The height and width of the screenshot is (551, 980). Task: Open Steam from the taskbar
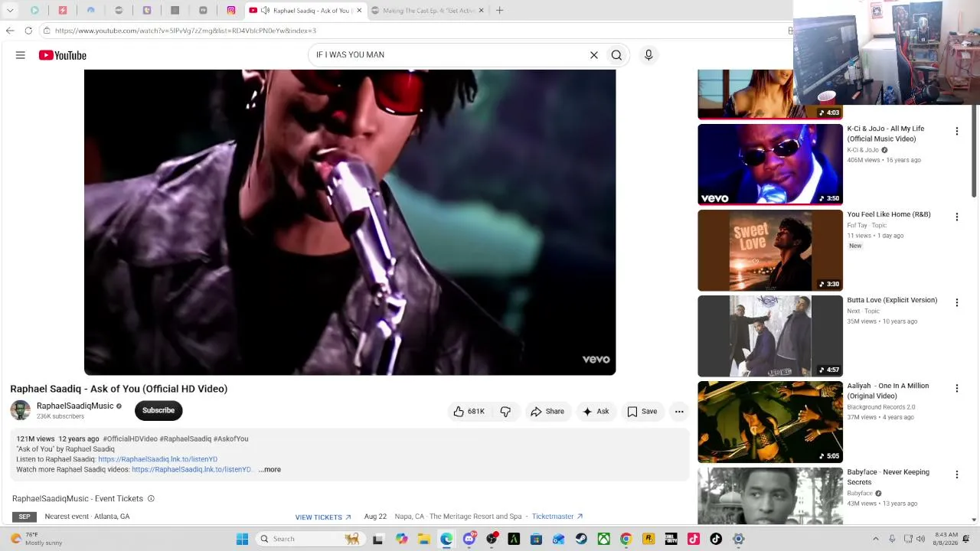pos(581,539)
